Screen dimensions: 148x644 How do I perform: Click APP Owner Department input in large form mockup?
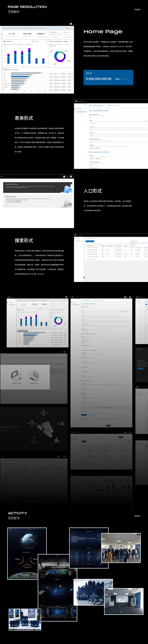click(x=119, y=142)
